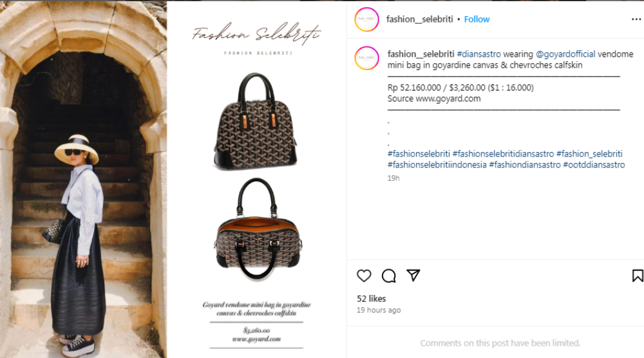Visit the @goyardofficial mention
This screenshot has width=644, height=358.
(x=565, y=54)
